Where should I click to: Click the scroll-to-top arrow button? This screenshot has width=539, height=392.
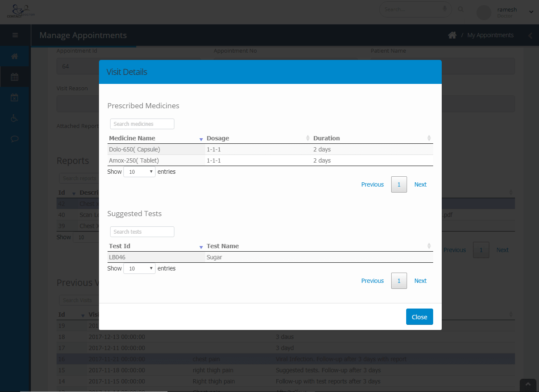528,385
